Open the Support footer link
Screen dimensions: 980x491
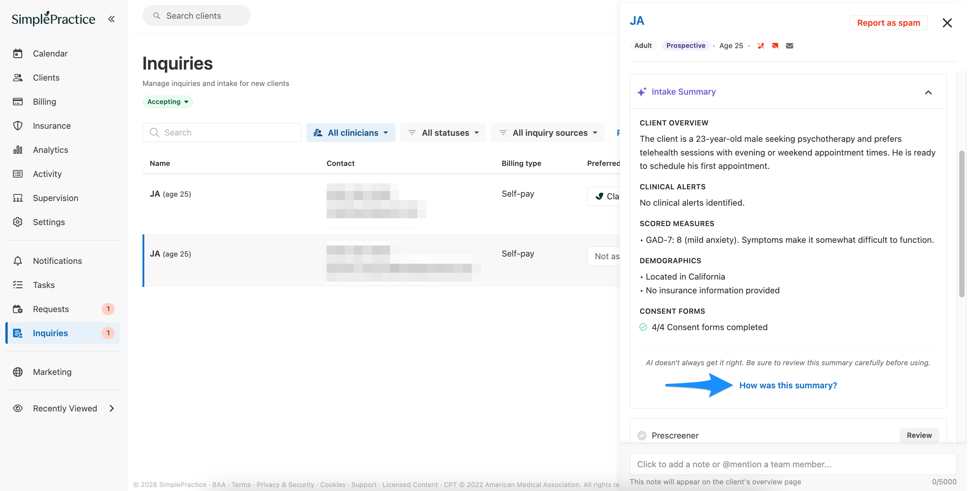(x=364, y=485)
